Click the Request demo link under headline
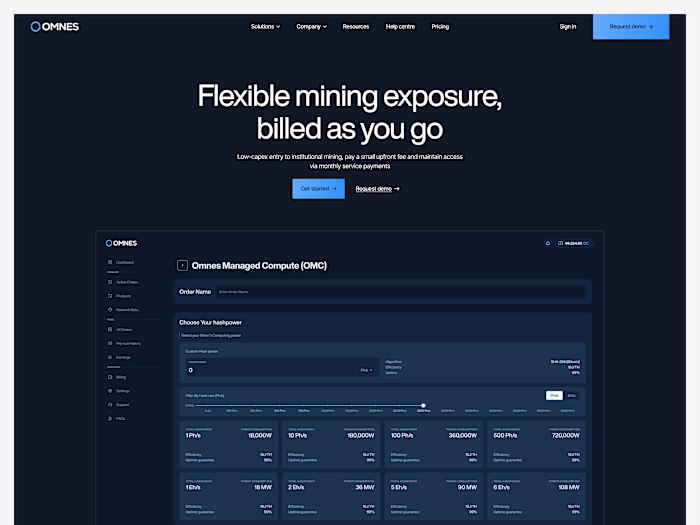 coord(377,189)
